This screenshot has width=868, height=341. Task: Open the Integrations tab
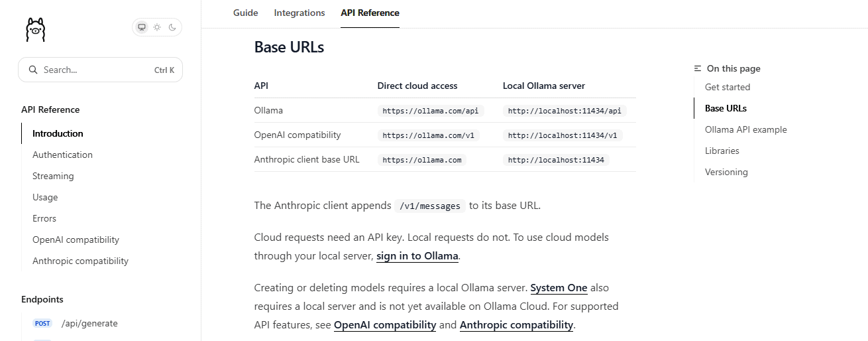pos(299,13)
